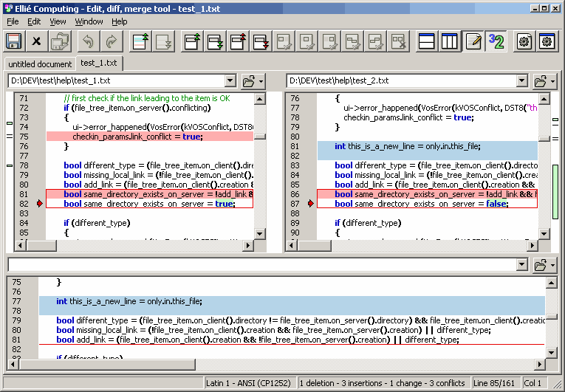Click the Undo arrow in toolbar
The height and width of the screenshot is (392, 565).
pyautogui.click(x=88, y=41)
